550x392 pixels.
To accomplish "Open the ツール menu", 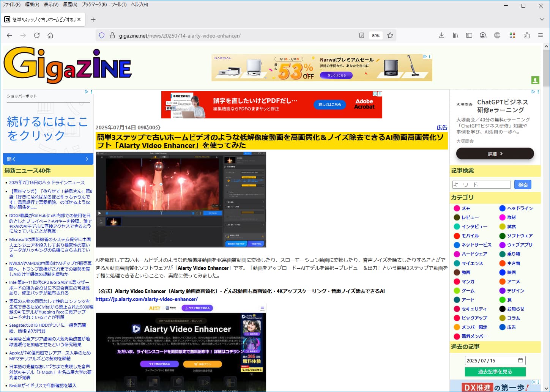I will [x=119, y=5].
